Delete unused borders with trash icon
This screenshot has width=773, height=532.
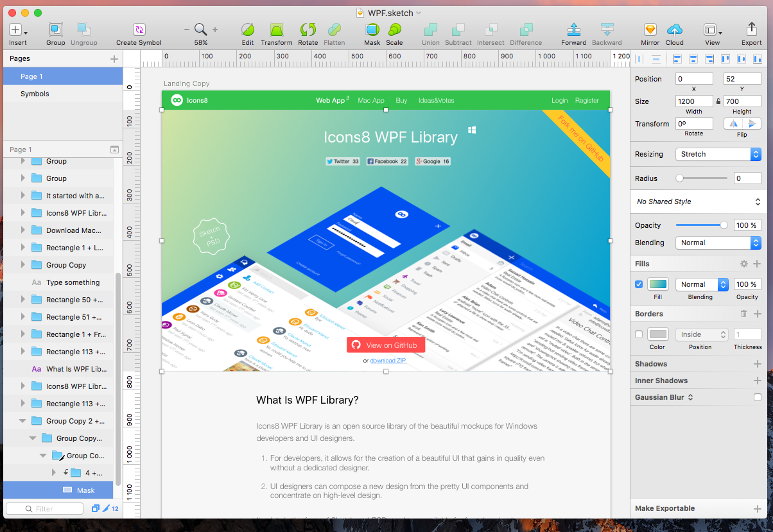pos(743,314)
